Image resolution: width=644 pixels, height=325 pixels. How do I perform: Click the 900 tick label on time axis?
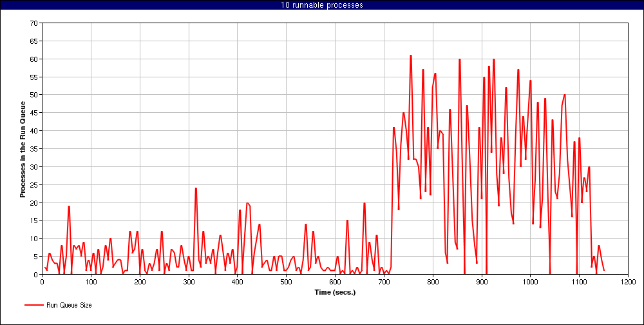click(481, 282)
